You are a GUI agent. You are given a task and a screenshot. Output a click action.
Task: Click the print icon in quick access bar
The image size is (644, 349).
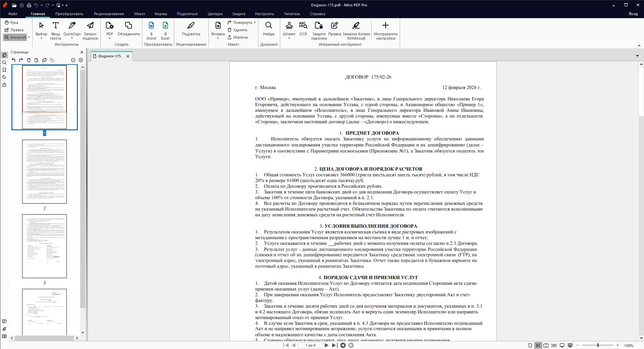point(29,5)
